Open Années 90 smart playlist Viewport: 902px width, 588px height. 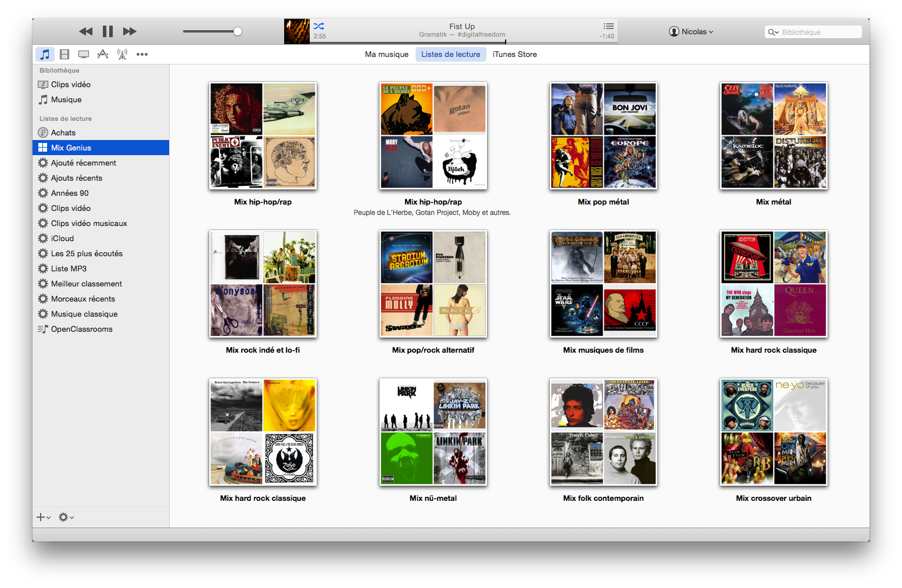point(101,193)
